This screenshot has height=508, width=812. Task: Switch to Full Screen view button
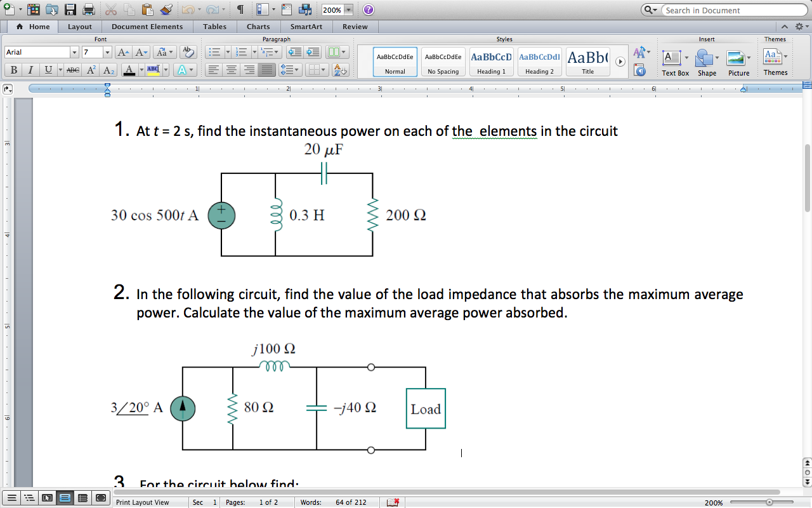click(x=101, y=498)
